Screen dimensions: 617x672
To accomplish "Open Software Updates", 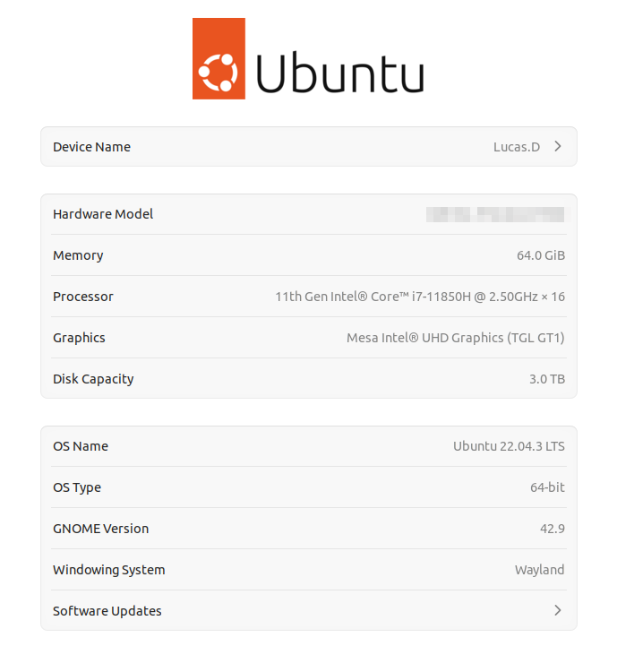I will tap(308, 610).
